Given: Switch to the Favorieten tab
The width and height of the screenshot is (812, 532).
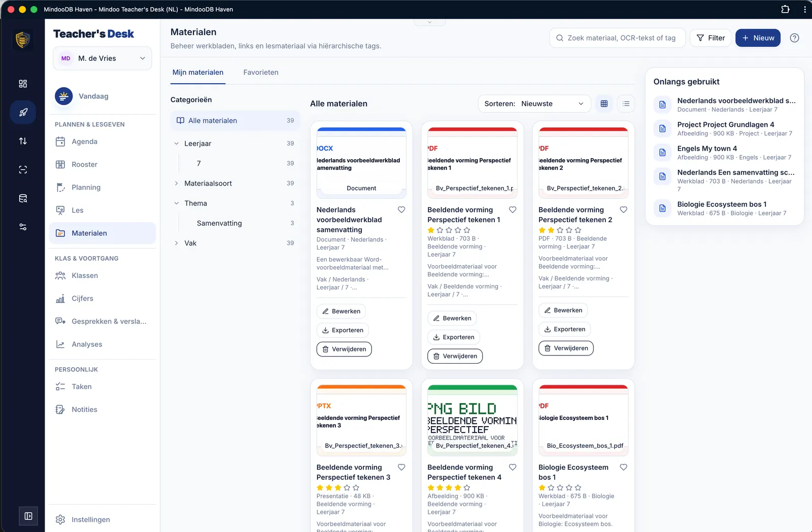Looking at the screenshot, I should click(261, 73).
